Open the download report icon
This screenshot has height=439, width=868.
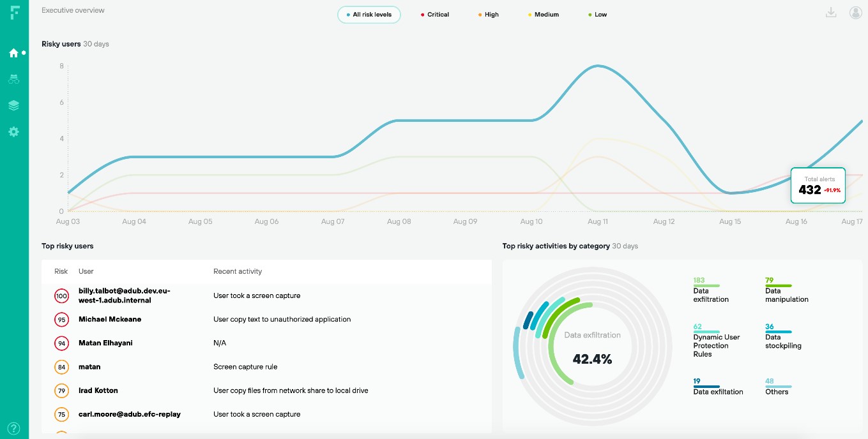831,11
